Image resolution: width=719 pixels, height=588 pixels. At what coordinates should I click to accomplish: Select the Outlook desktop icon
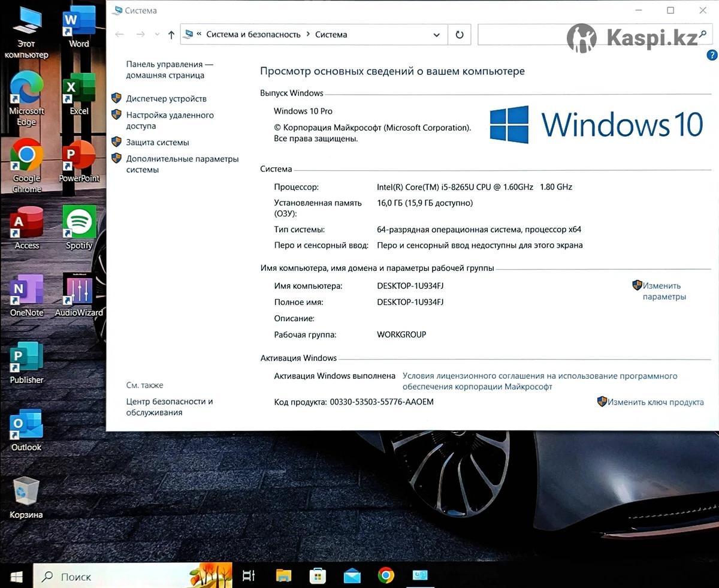26,430
